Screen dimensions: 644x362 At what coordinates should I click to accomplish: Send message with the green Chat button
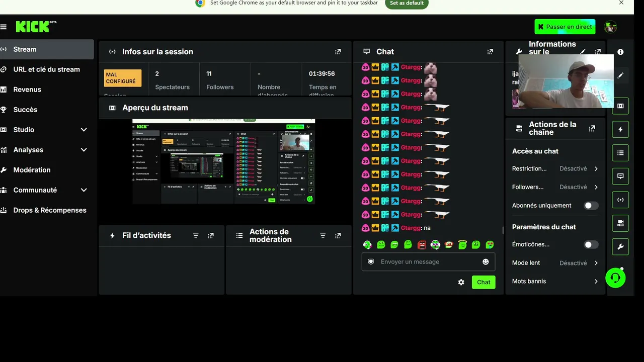coord(484,282)
